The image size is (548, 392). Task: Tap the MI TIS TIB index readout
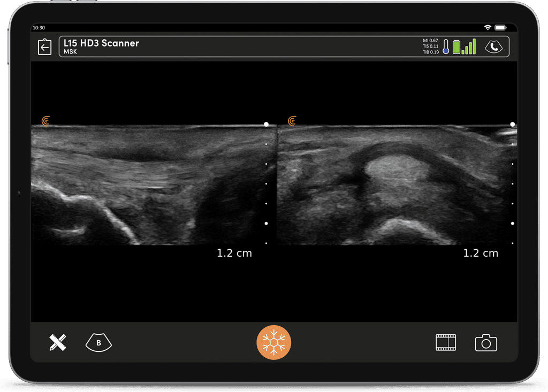pos(430,47)
